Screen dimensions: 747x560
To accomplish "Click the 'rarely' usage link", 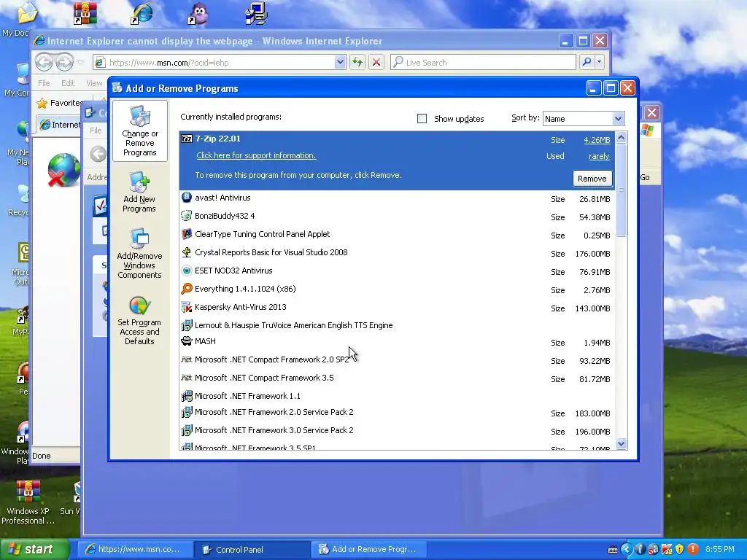I will point(599,156).
